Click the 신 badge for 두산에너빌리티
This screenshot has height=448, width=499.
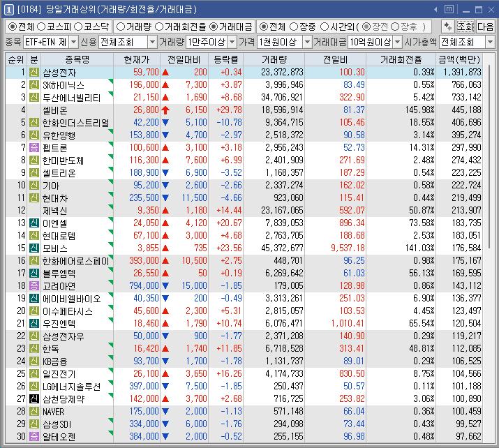[34, 98]
